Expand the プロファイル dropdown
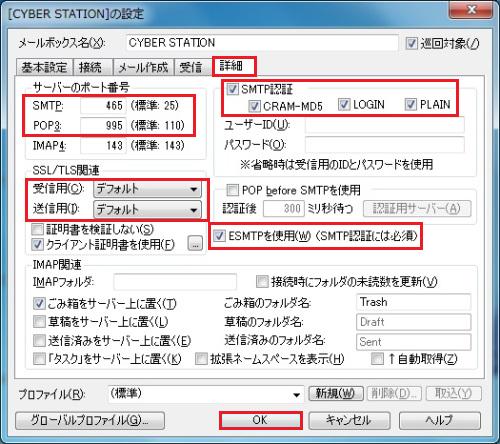 click(205, 394)
